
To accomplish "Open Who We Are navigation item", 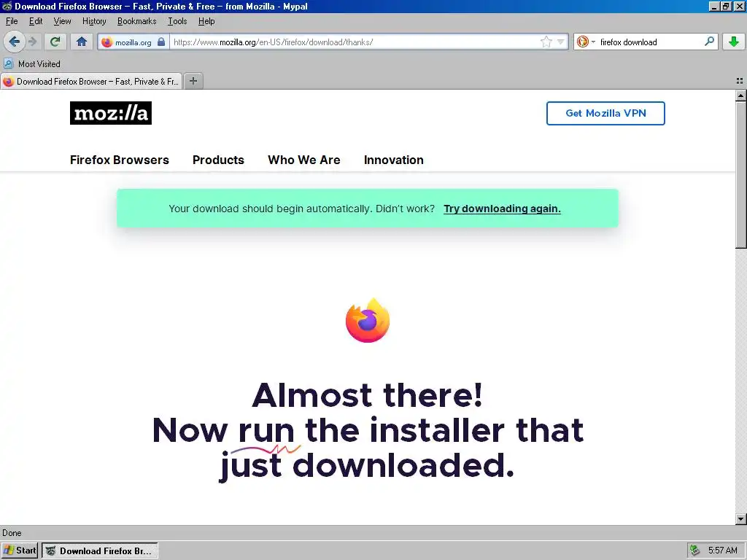I will (304, 160).
